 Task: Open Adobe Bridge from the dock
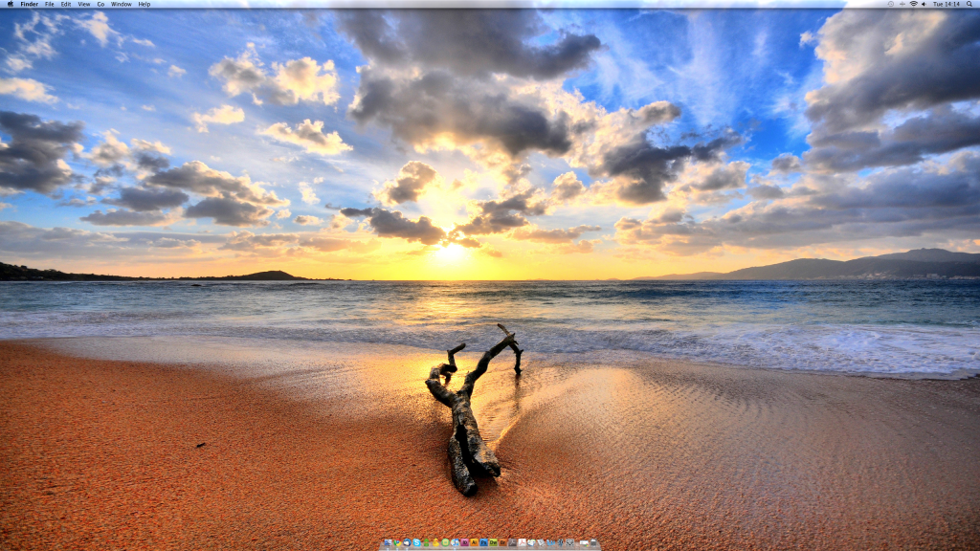502,542
